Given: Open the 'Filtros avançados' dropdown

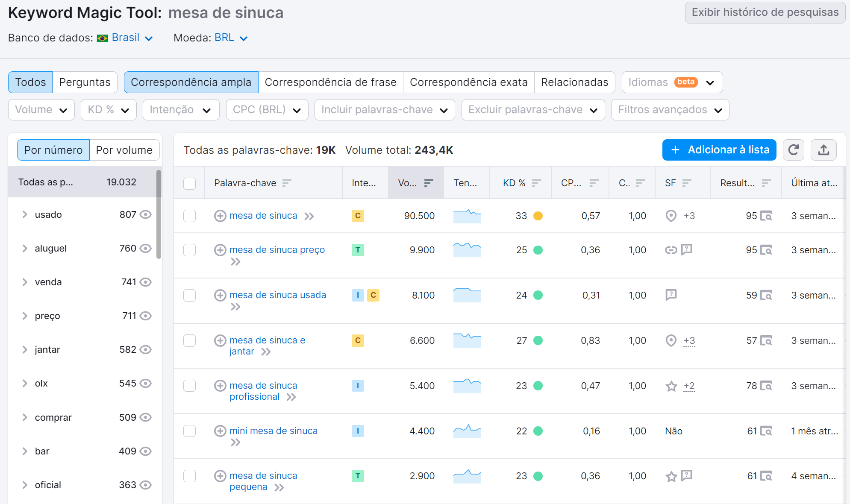Looking at the screenshot, I should [x=670, y=110].
